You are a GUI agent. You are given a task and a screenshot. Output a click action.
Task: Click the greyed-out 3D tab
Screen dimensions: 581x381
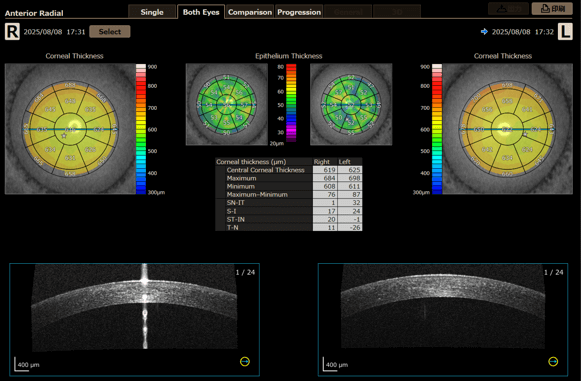coord(397,12)
